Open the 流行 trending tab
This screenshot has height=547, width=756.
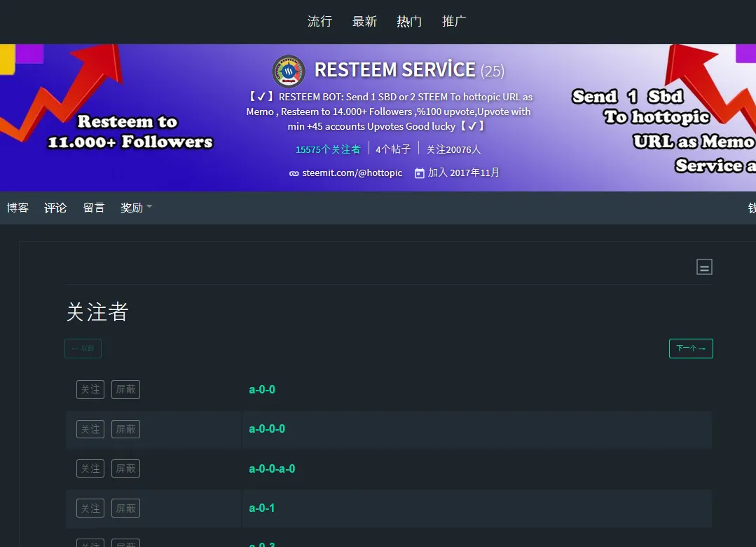(x=319, y=21)
